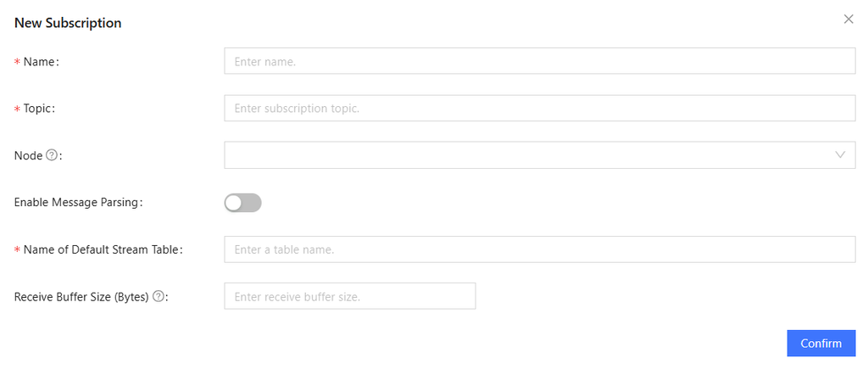This screenshot has width=868, height=375.
Task: Focus the Enter name field
Action: (539, 61)
